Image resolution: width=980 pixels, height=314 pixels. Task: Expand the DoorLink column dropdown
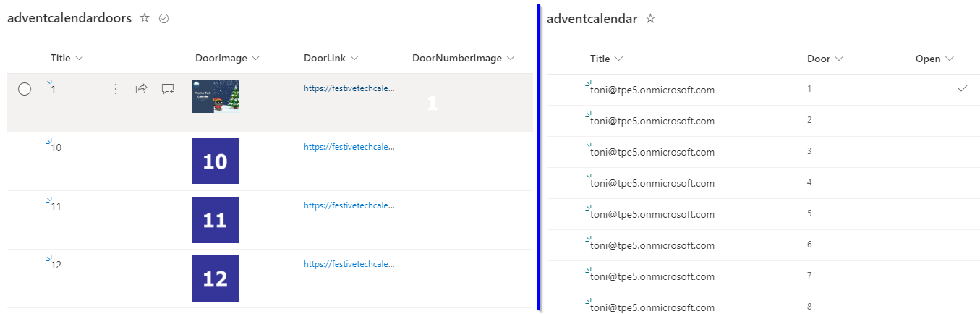click(355, 58)
